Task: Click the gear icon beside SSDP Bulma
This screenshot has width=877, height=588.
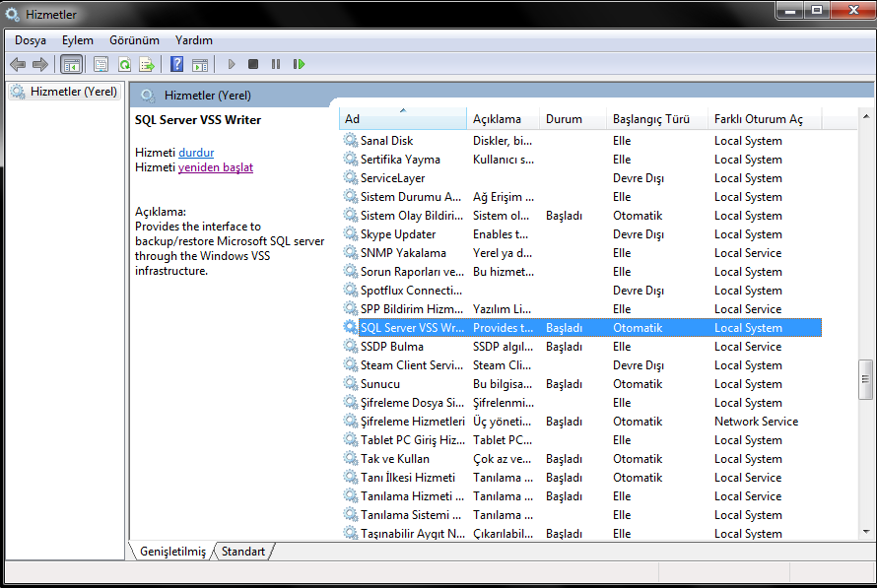Action: [351, 347]
